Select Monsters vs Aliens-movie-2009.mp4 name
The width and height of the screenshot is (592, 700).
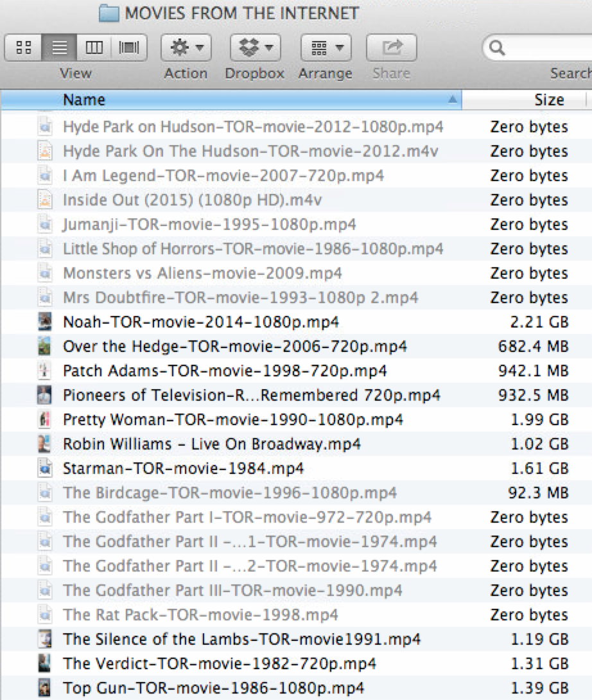(x=203, y=273)
